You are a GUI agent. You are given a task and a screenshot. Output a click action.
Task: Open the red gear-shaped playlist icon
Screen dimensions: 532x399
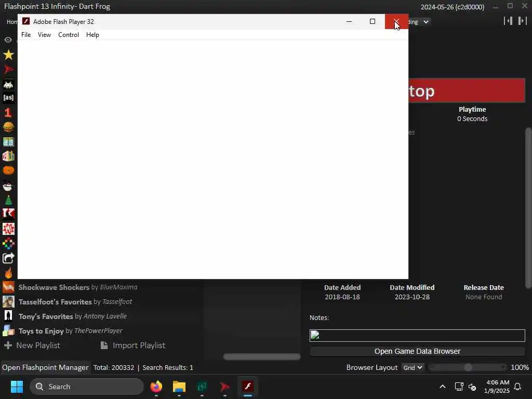8,229
